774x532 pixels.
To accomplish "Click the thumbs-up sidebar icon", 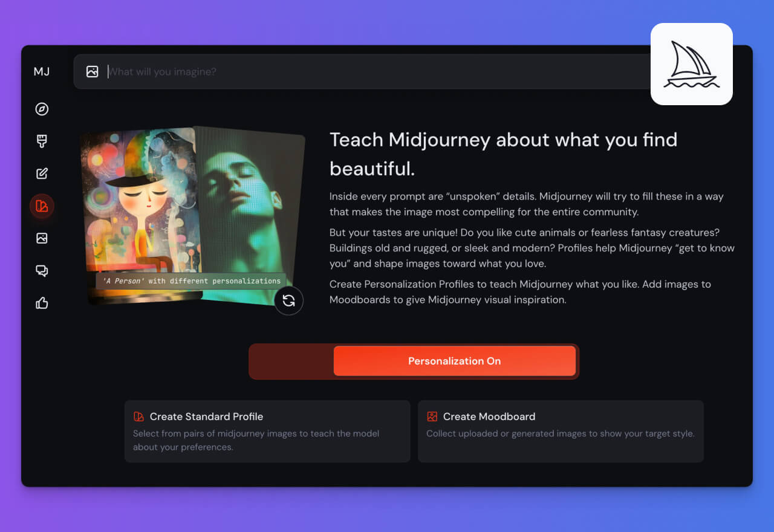I will click(x=42, y=303).
